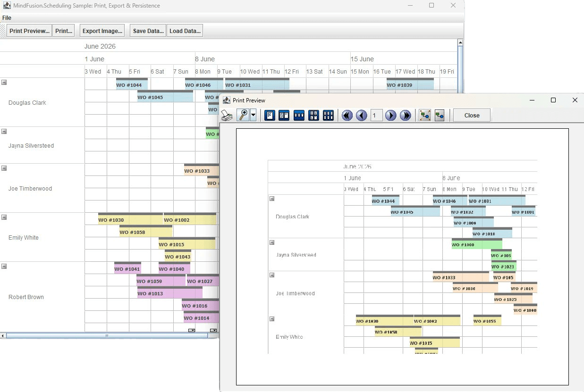Screen dimensions: 584x392
Task: Select work order WO #1015 in main window
Action: point(187,244)
